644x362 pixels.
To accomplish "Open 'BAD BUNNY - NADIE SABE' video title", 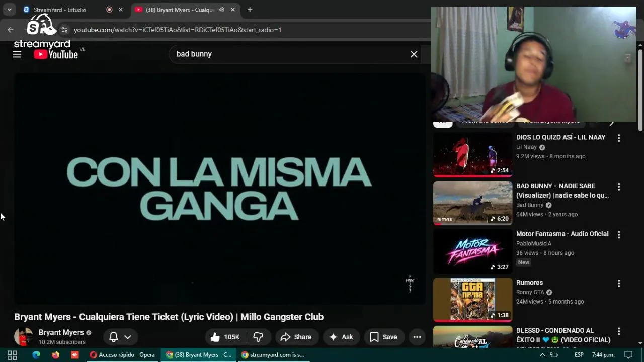I will [562, 191].
